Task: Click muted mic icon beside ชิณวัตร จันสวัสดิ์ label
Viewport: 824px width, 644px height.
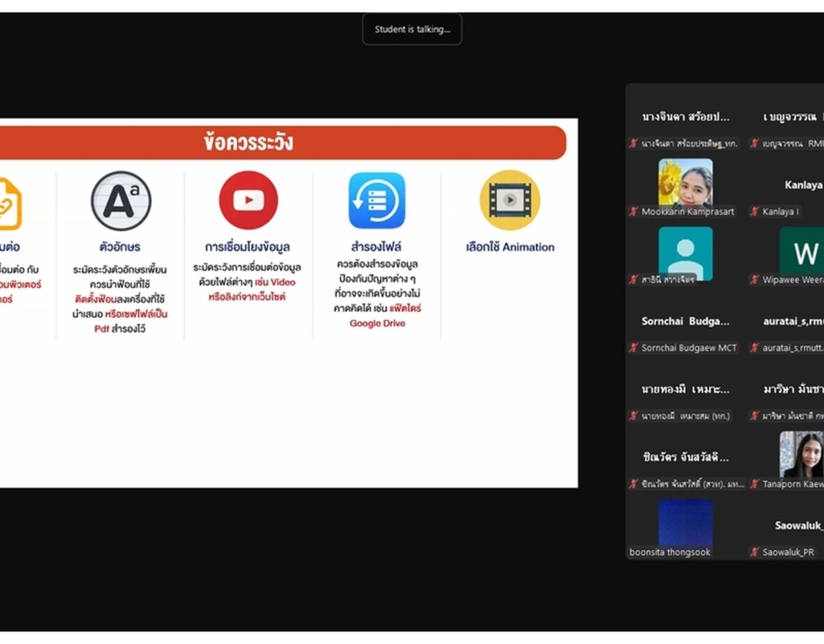Action: (633, 484)
